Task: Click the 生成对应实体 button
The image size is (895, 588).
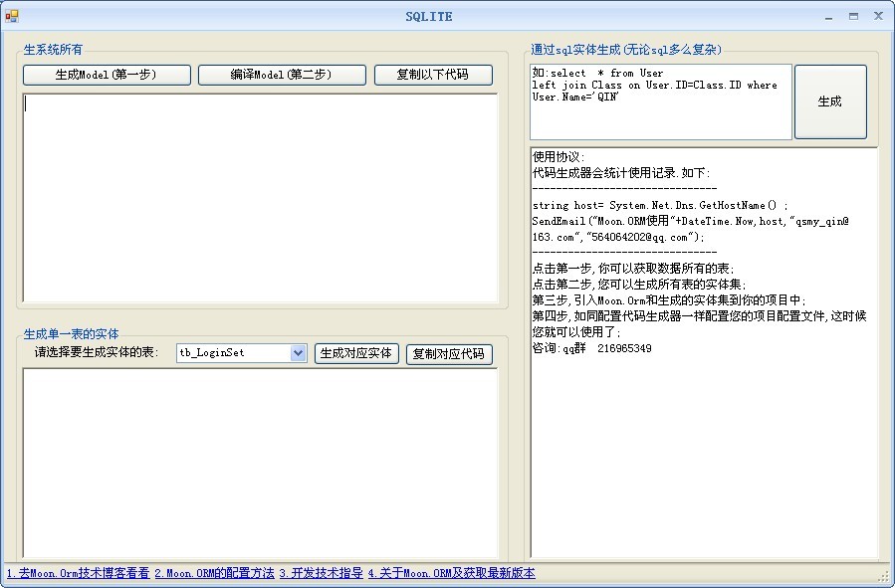Action: (356, 353)
